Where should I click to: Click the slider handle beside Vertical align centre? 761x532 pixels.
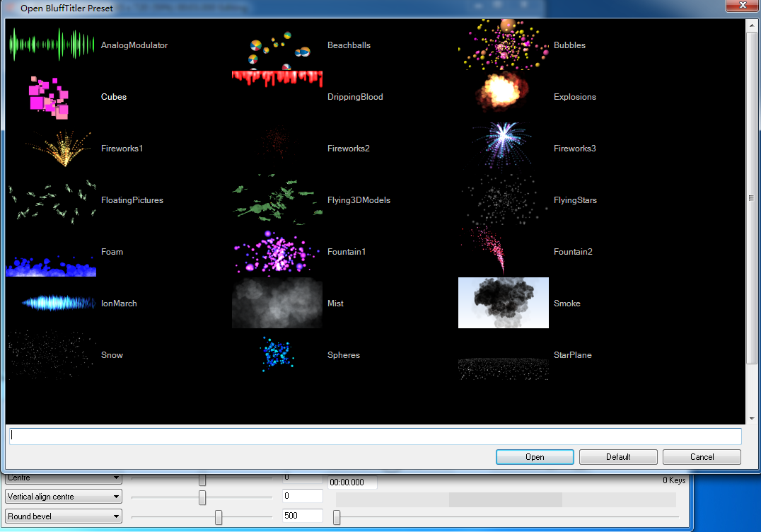coord(202,497)
